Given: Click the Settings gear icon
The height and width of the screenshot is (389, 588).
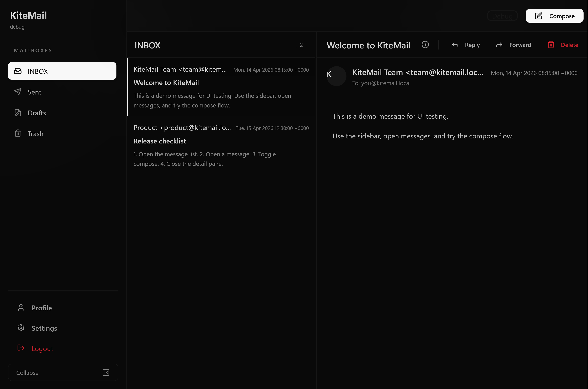Looking at the screenshot, I should [21, 328].
